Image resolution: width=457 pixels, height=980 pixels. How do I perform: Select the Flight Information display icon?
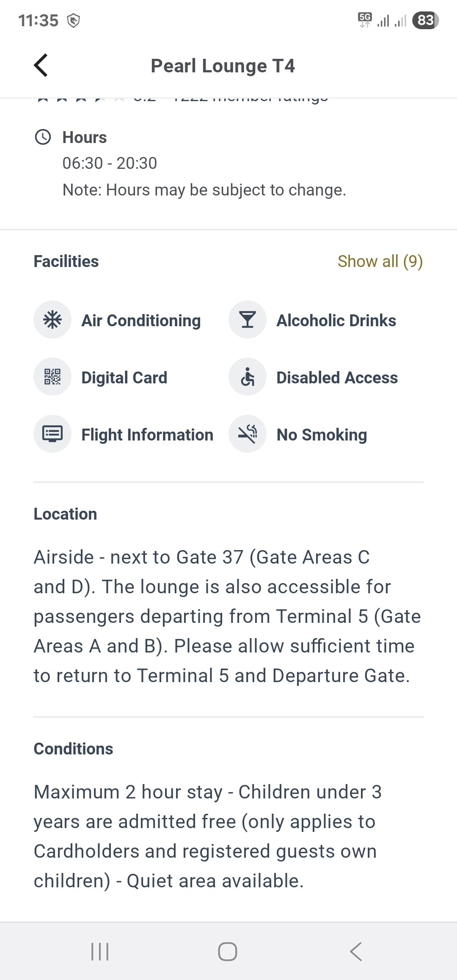tap(52, 433)
